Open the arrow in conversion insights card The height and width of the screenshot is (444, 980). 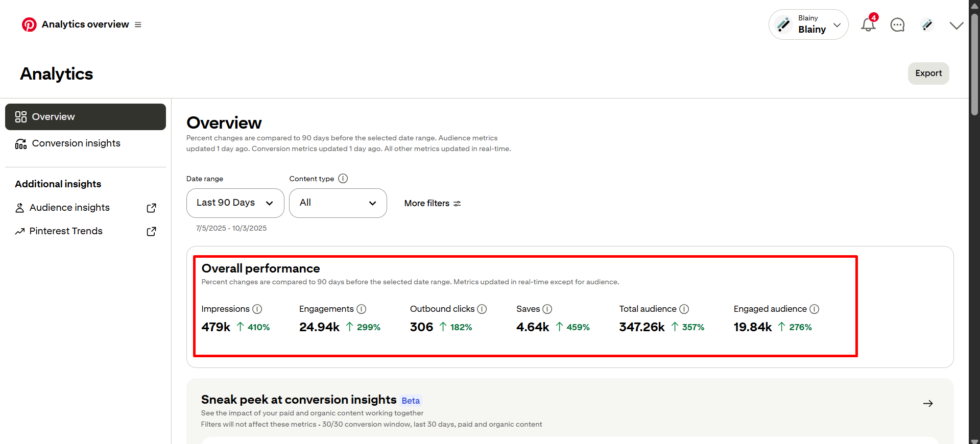tap(928, 404)
